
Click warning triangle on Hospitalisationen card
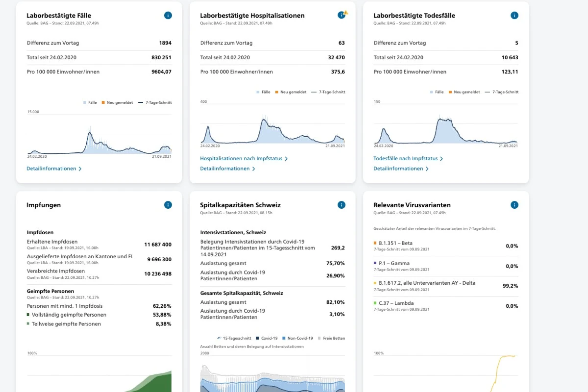(346, 13)
